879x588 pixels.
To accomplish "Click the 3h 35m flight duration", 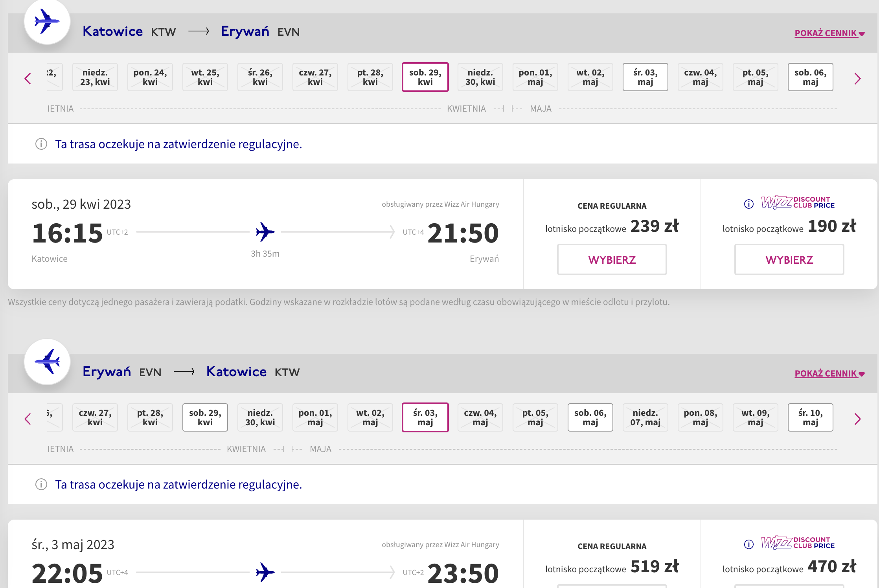I will click(x=265, y=254).
